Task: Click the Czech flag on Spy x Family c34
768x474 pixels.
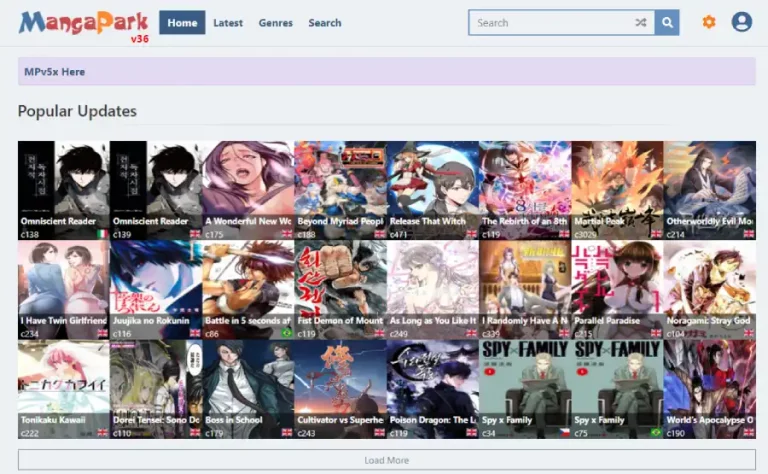Action: point(564,433)
